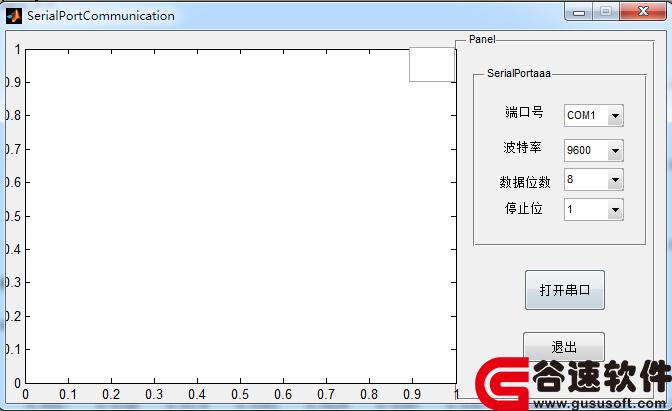This screenshot has width=672, height=411.
Task: Click the 0.5 x-axis tick label
Action: (x=240, y=394)
